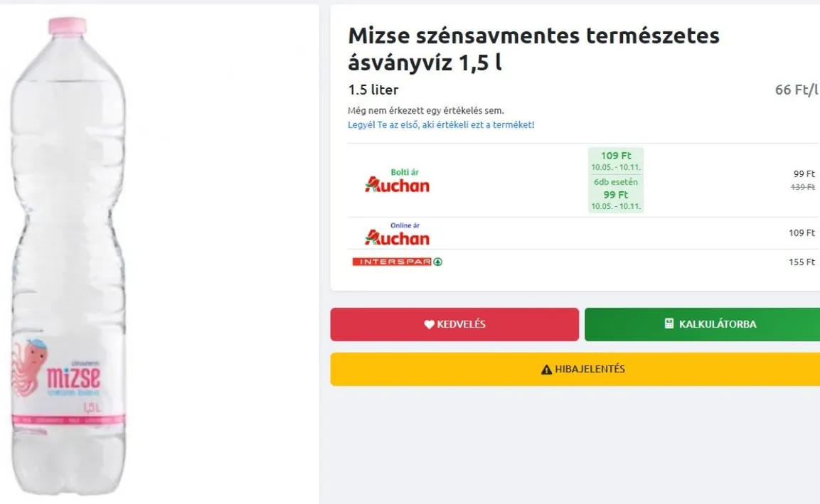Click the Még nem érkezett értékelés text

click(x=425, y=111)
